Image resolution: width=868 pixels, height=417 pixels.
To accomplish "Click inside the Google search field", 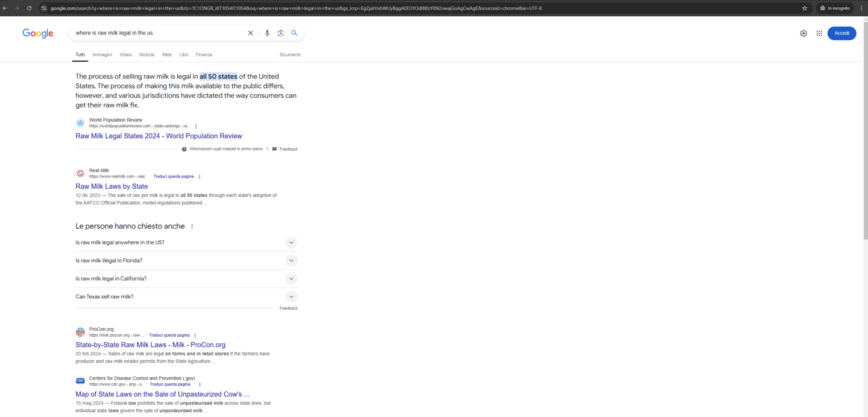I will pos(157,33).
